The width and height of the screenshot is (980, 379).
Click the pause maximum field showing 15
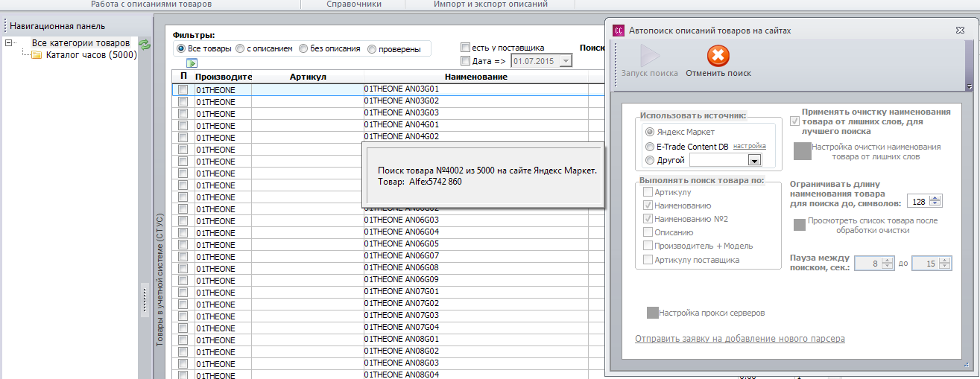pyautogui.click(x=926, y=263)
